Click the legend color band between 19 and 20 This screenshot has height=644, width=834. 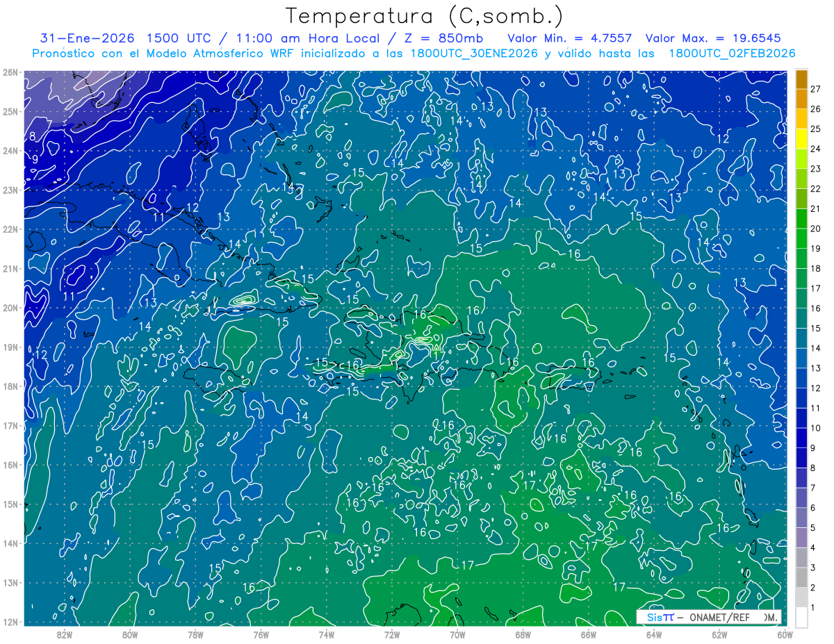point(801,238)
